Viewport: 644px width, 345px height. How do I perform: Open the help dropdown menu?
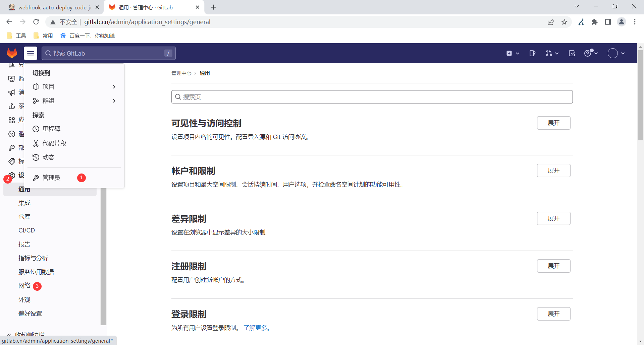coord(591,53)
